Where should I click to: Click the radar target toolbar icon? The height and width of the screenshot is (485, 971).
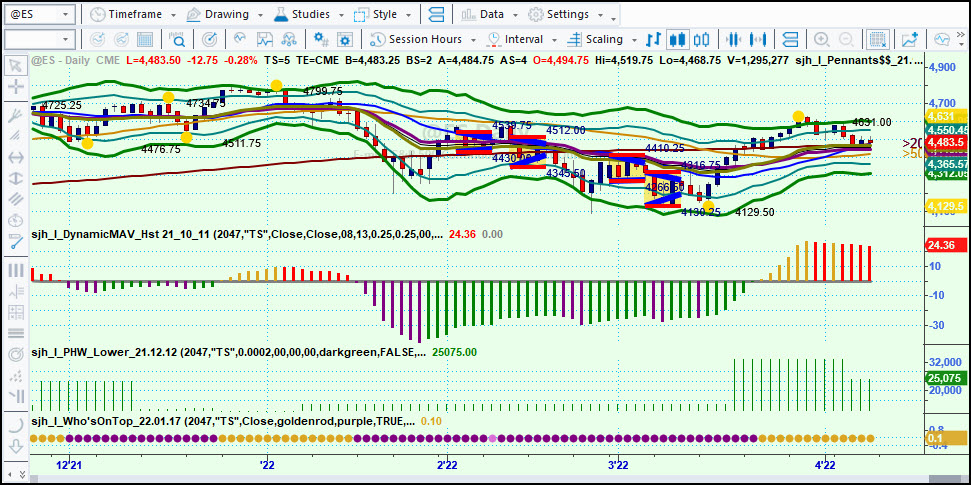[210, 40]
